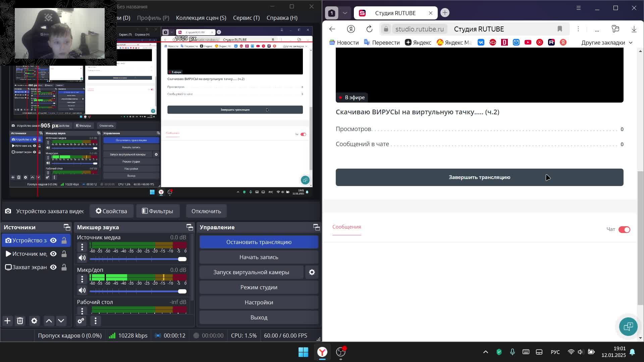Mute Источник медиа speaker icon
The image size is (644, 362).
coord(82,258)
